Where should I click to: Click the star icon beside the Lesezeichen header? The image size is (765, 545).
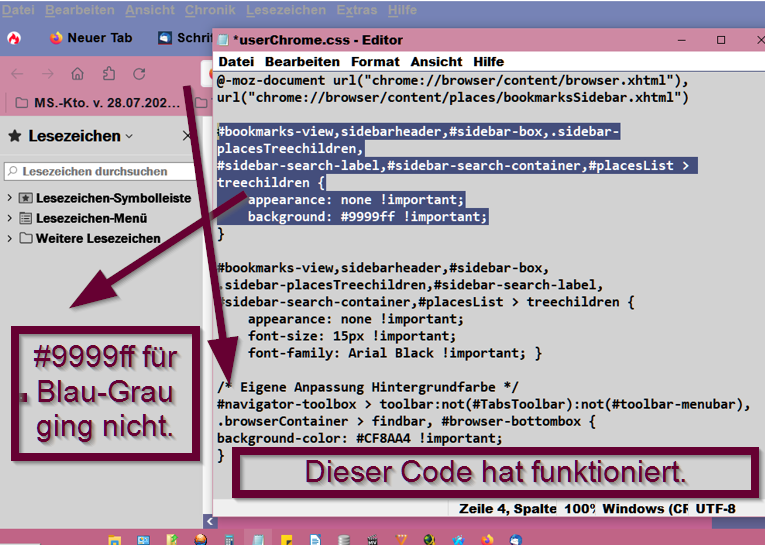click(15, 136)
